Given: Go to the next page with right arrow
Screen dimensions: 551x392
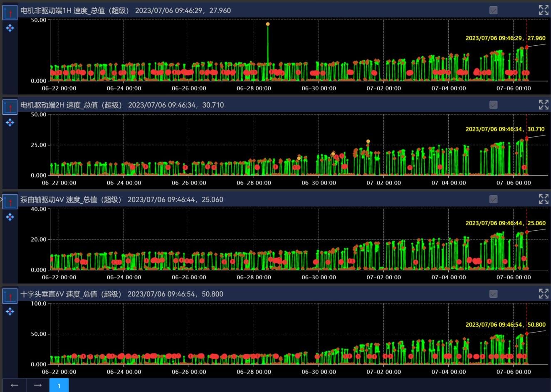Looking at the screenshot, I should [x=38, y=385].
